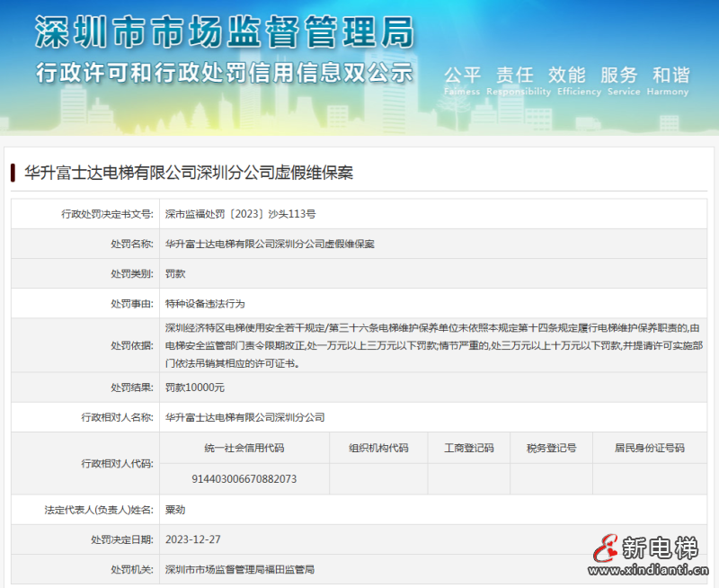Click the case title 华升富士达电梯有限公司深圳分公司虚假维保案

click(x=189, y=172)
